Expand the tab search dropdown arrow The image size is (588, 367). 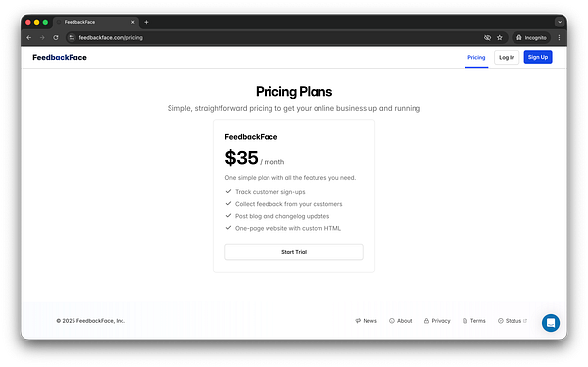560,22
